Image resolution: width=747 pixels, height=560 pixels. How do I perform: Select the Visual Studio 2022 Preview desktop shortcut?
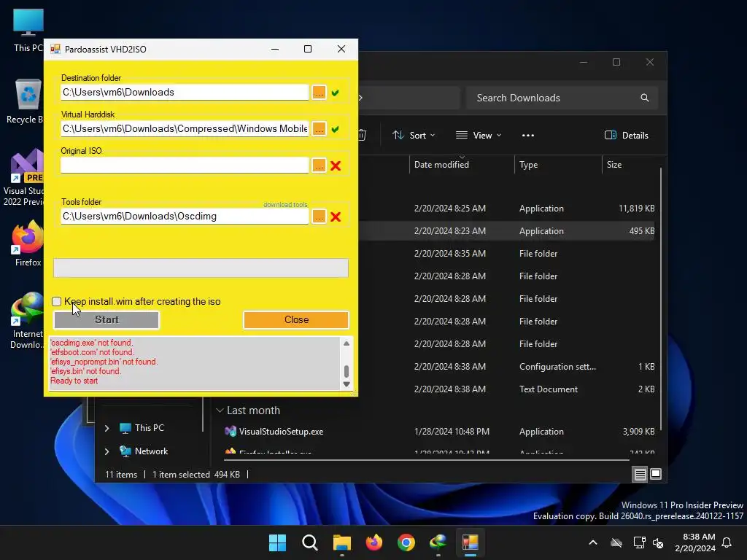coord(24,177)
